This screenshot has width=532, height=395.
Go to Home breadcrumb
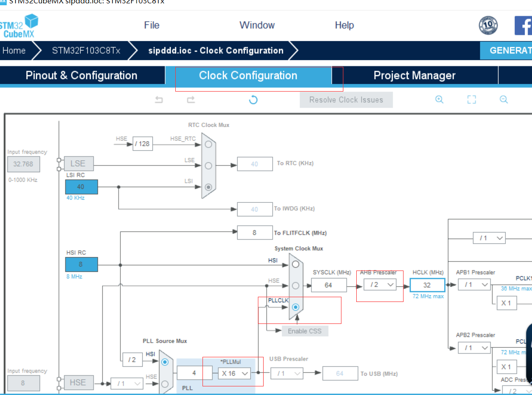coord(14,51)
